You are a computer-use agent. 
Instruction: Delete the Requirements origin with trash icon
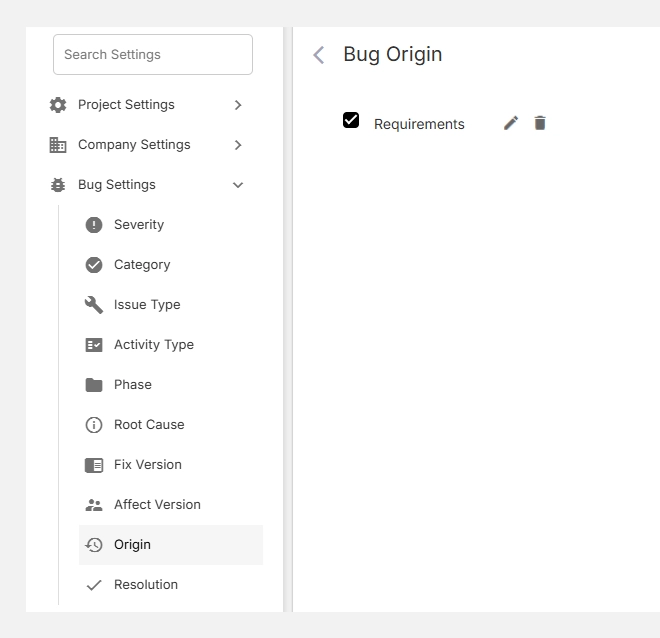coord(540,123)
